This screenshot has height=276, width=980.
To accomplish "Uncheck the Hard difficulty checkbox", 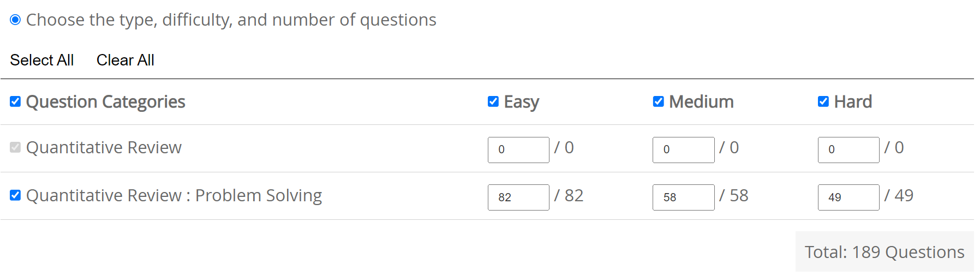I will tap(823, 101).
